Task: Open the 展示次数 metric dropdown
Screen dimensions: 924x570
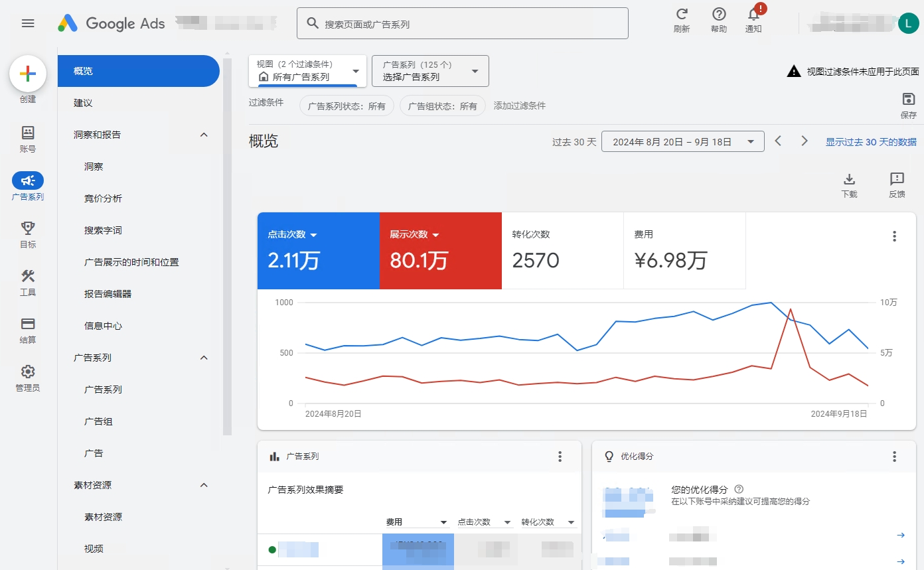Action: click(x=415, y=234)
